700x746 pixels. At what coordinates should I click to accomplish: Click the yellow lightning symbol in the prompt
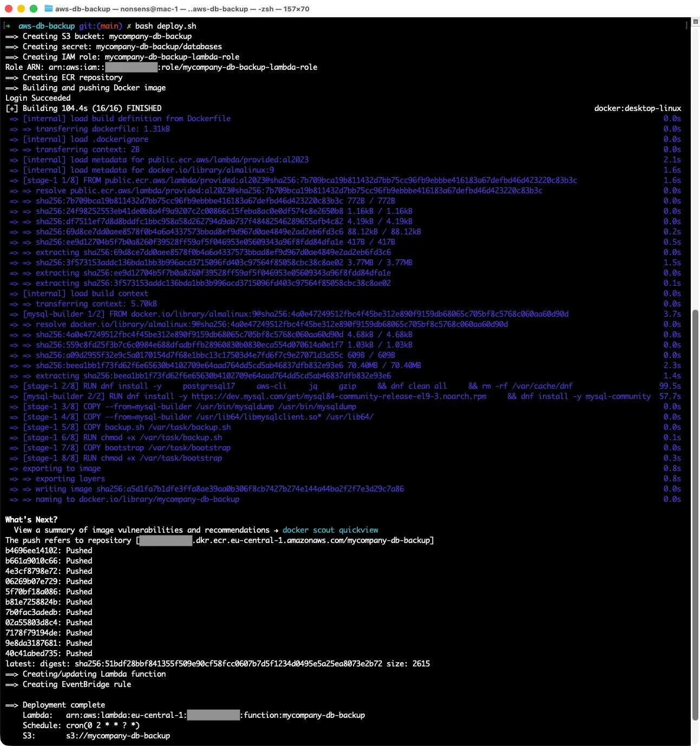click(x=128, y=25)
